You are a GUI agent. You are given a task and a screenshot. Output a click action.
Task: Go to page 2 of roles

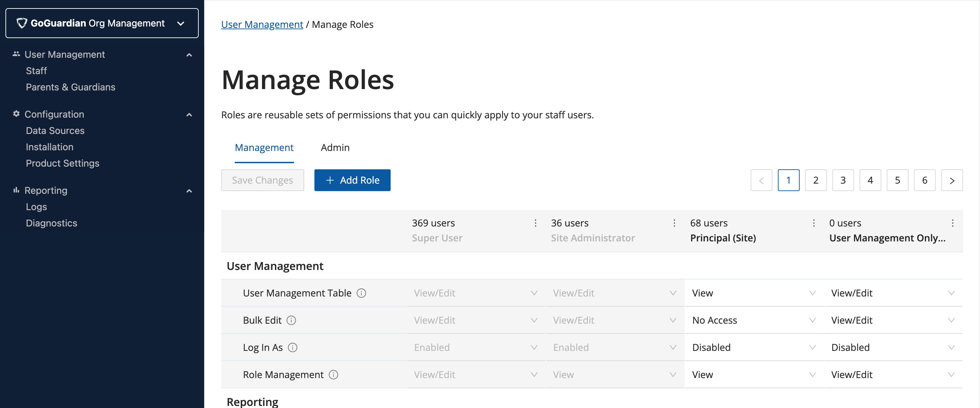pos(816,180)
